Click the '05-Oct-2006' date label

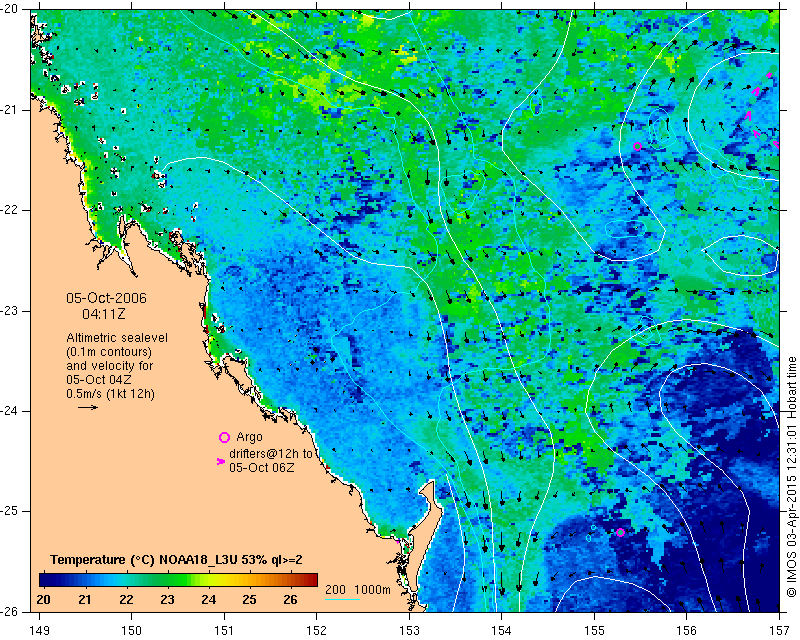coord(106,298)
